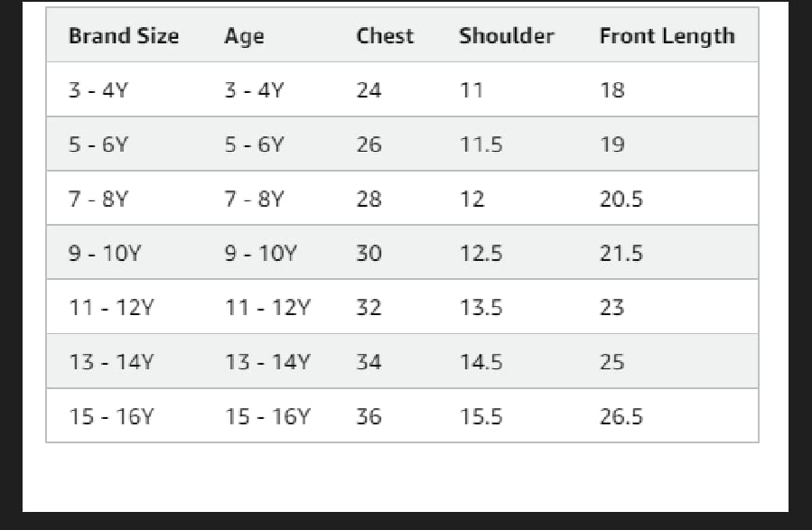
Task: Click the Age column header
Action: [x=244, y=36]
